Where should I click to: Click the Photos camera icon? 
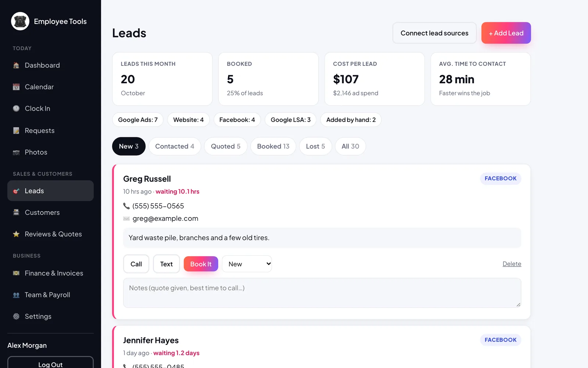coord(16,152)
